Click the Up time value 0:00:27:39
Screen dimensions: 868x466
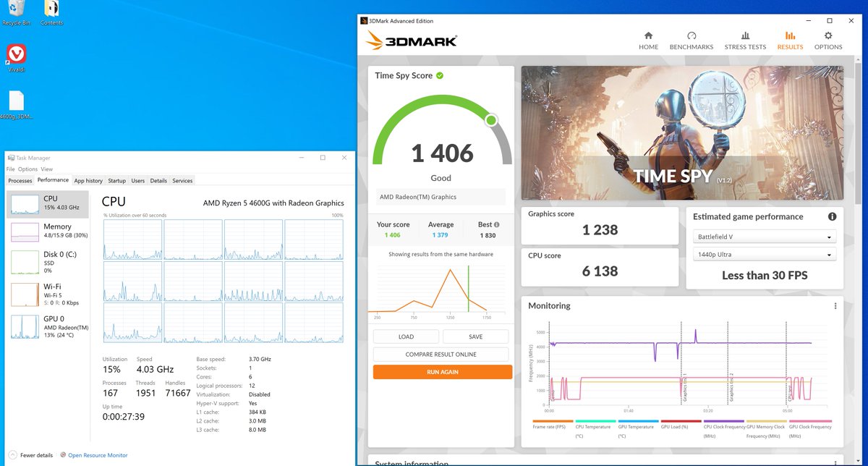pyautogui.click(x=125, y=416)
